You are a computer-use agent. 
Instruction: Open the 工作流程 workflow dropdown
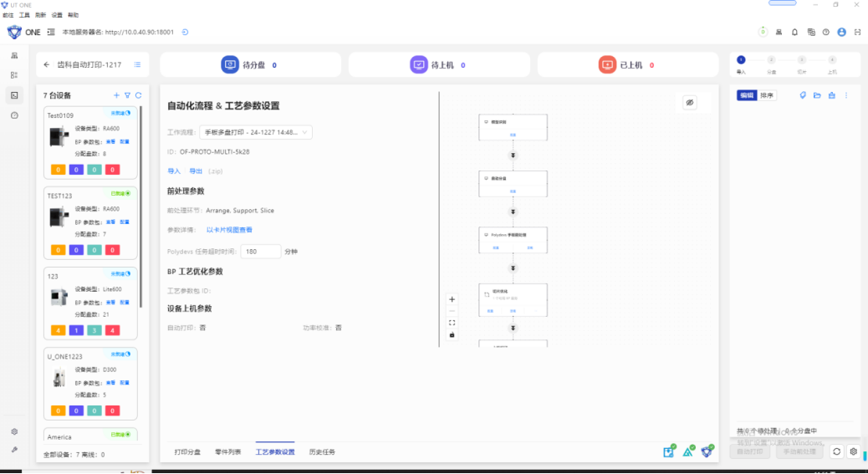click(255, 132)
